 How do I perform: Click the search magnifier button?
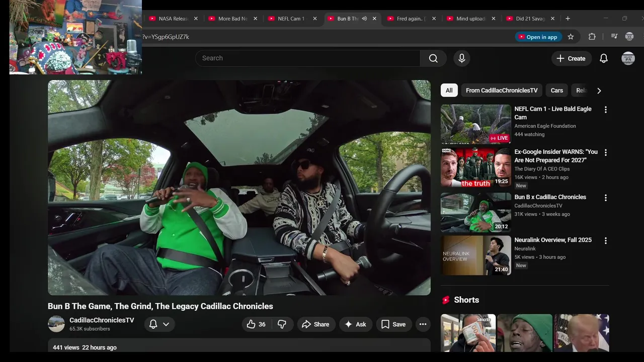pyautogui.click(x=433, y=58)
